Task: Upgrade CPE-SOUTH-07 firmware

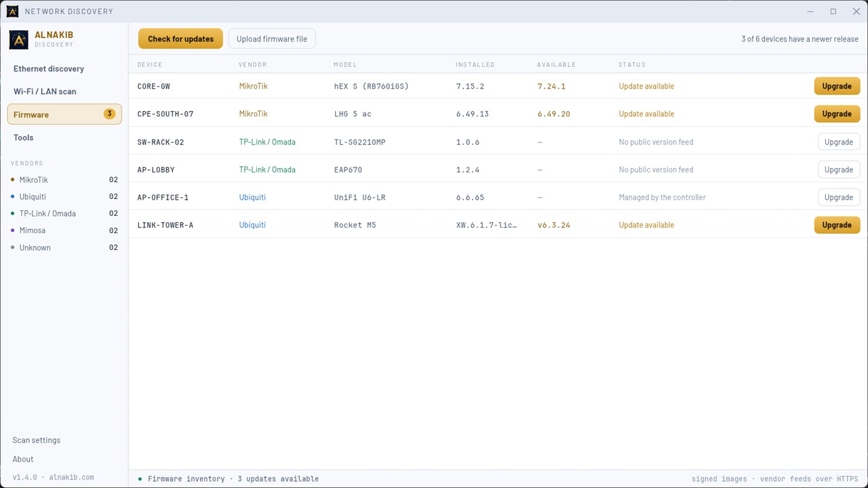Action: pos(837,114)
